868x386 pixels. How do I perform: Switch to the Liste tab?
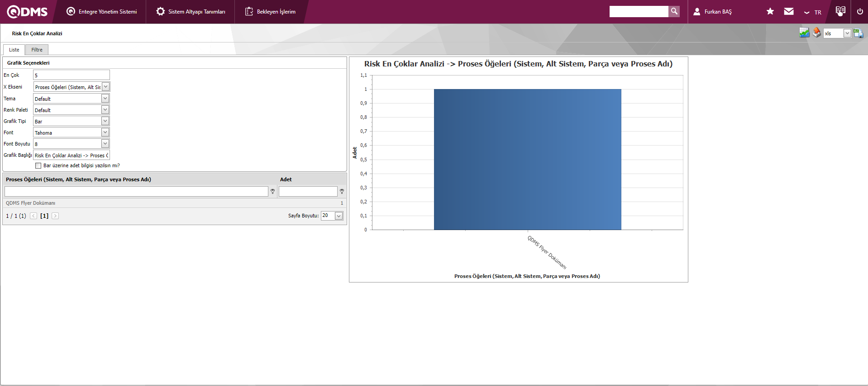pos(14,50)
